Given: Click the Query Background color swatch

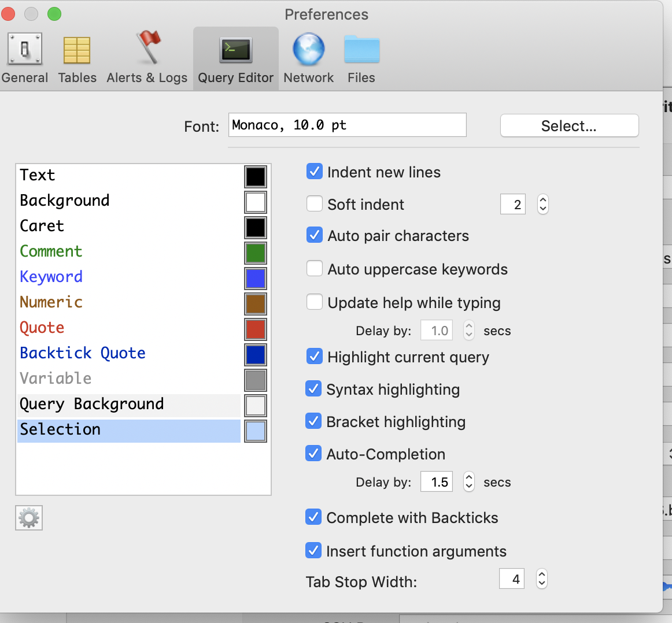Looking at the screenshot, I should pyautogui.click(x=256, y=406).
